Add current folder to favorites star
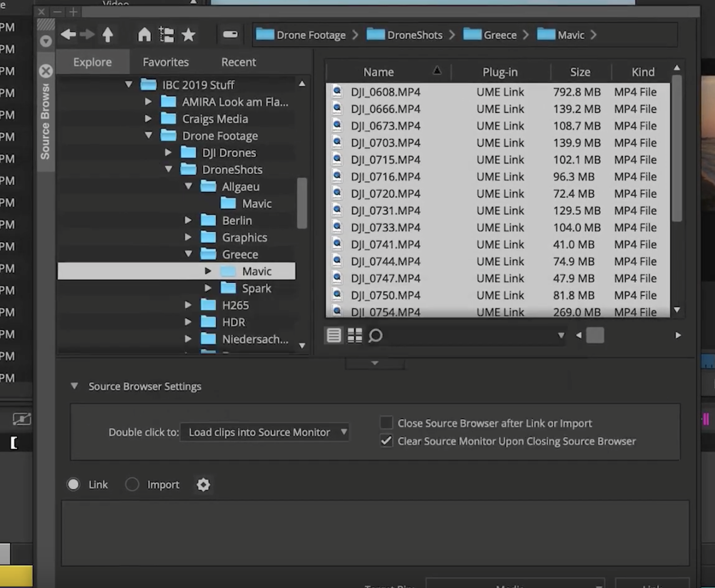Image resolution: width=715 pixels, height=588 pixels. pos(189,35)
